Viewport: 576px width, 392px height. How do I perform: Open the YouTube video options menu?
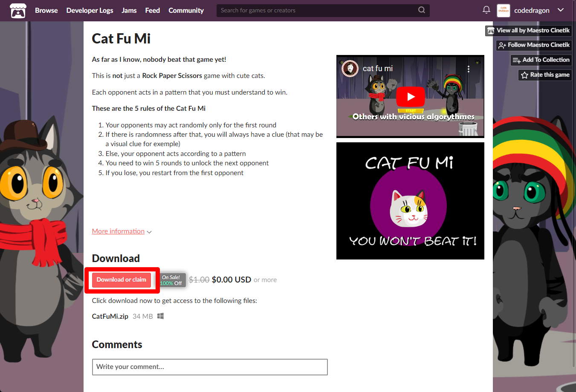tap(468, 69)
